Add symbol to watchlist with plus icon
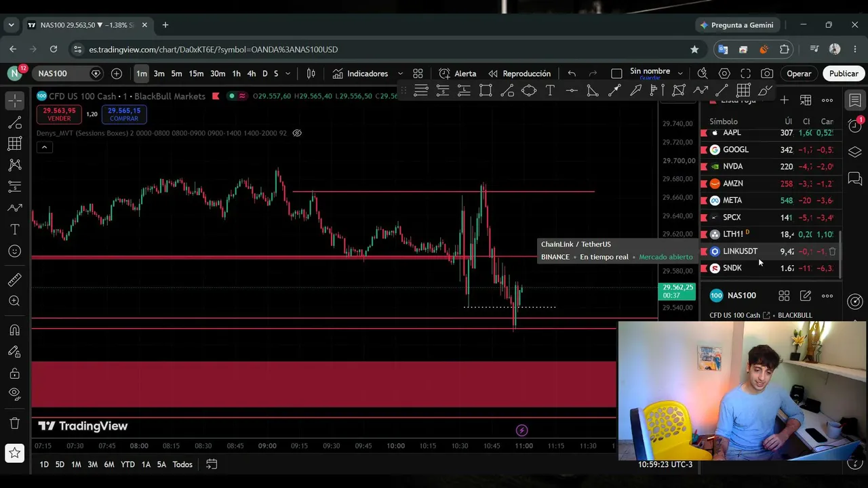 coord(784,100)
